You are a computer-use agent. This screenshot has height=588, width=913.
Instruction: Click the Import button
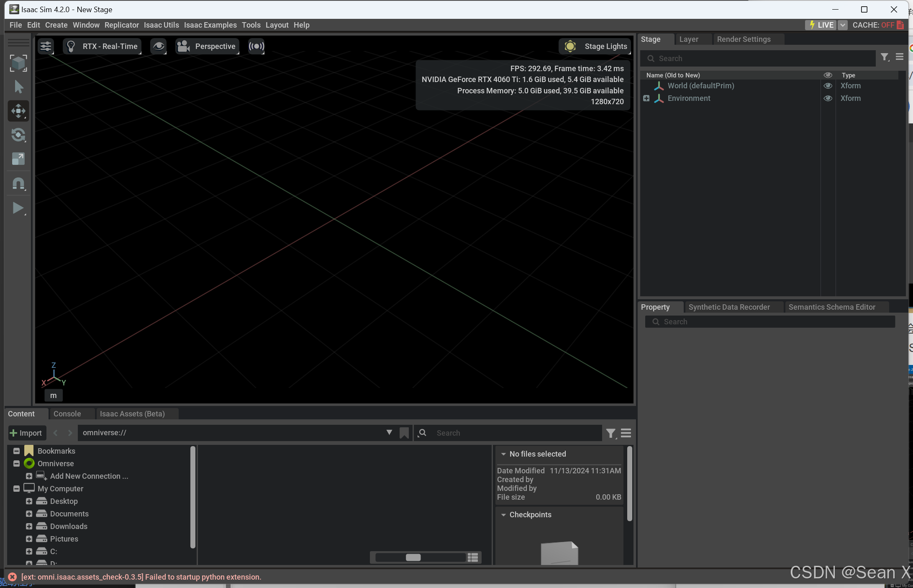[26, 433]
